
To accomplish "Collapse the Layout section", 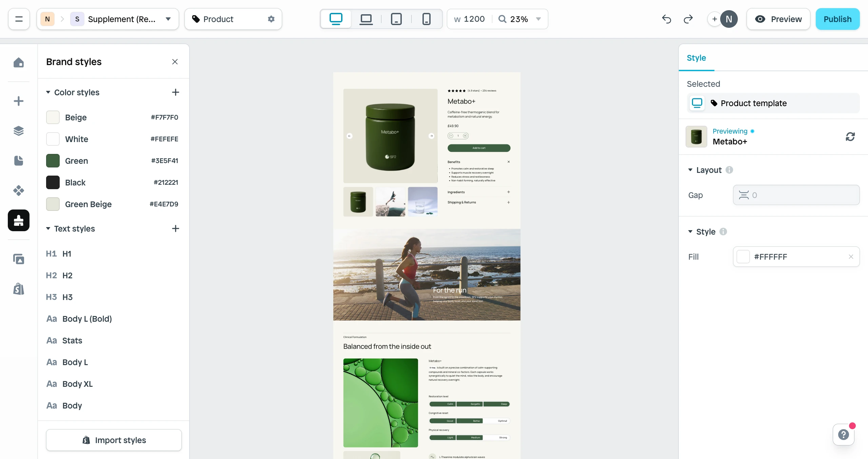I will click(690, 170).
